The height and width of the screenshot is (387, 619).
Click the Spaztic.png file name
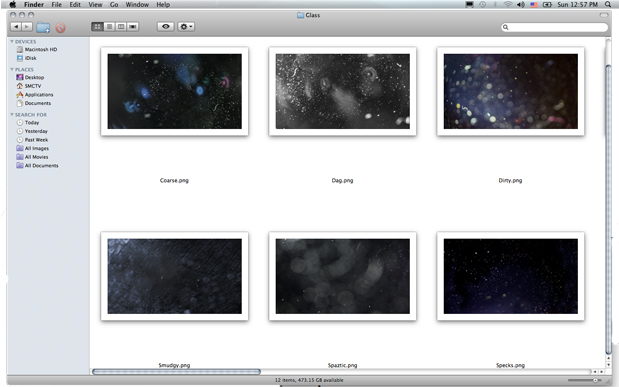[x=342, y=365]
